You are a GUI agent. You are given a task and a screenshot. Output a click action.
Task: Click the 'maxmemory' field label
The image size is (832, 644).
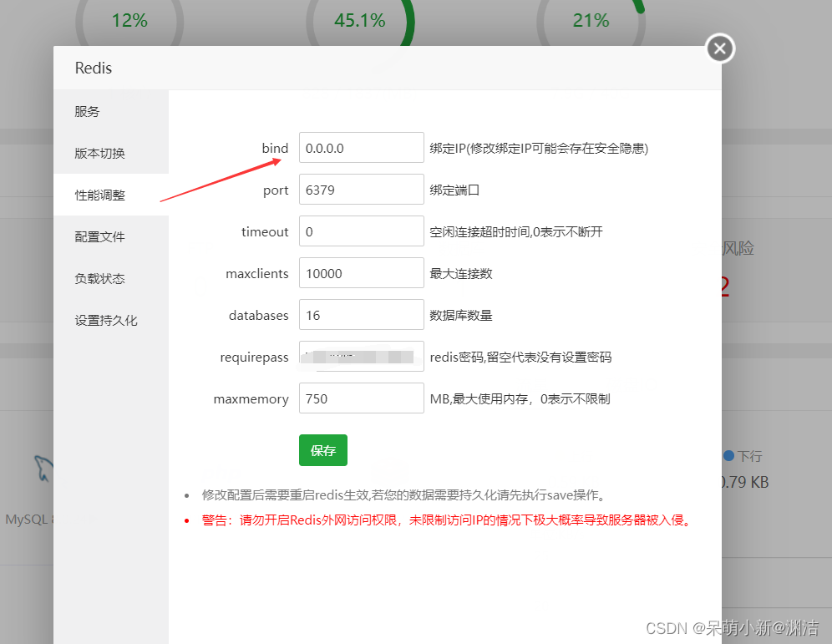(x=251, y=399)
